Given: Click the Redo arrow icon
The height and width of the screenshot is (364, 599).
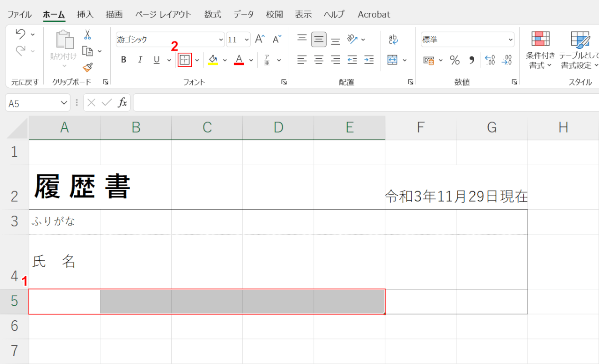Looking at the screenshot, I should pyautogui.click(x=21, y=51).
